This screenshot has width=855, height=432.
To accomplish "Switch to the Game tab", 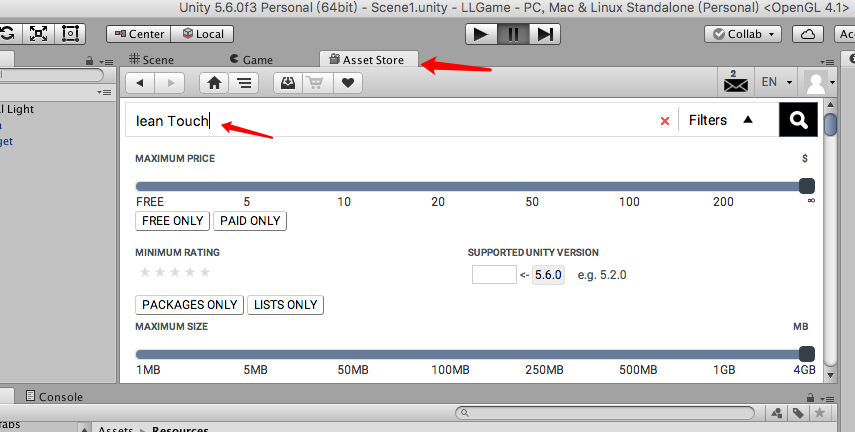I will [251, 59].
